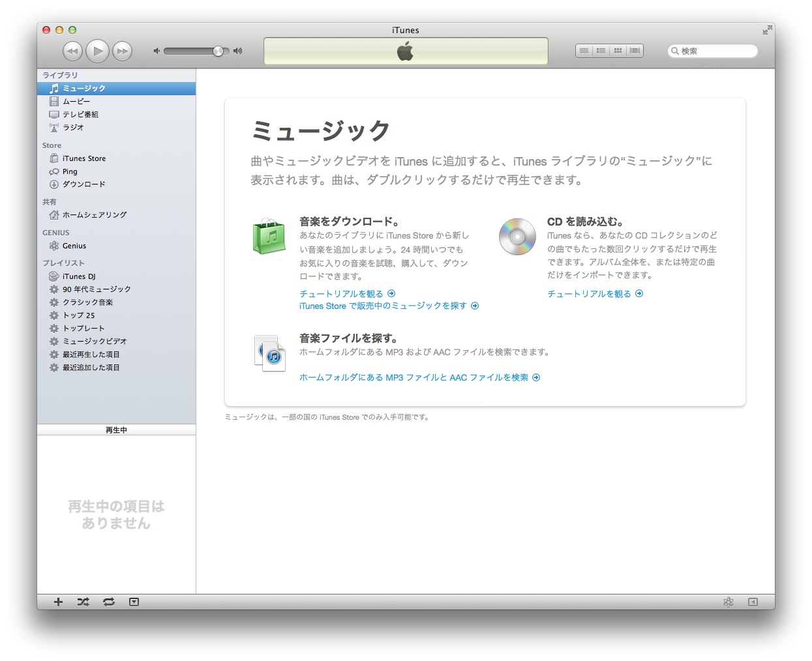Click the Next track fast-forward button

coord(122,51)
